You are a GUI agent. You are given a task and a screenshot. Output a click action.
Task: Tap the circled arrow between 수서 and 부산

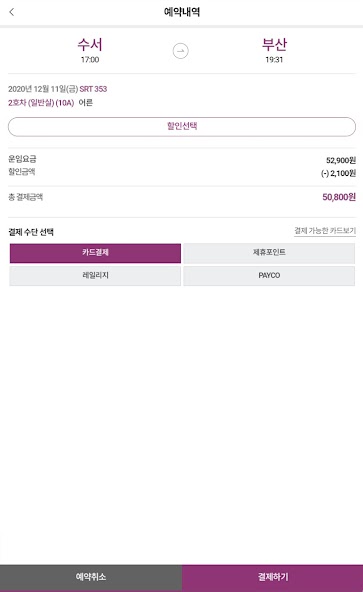(x=181, y=51)
